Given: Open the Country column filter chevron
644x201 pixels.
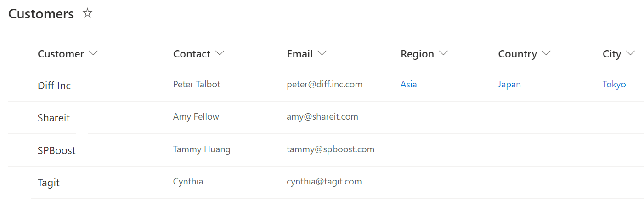Looking at the screenshot, I should coord(546,53).
